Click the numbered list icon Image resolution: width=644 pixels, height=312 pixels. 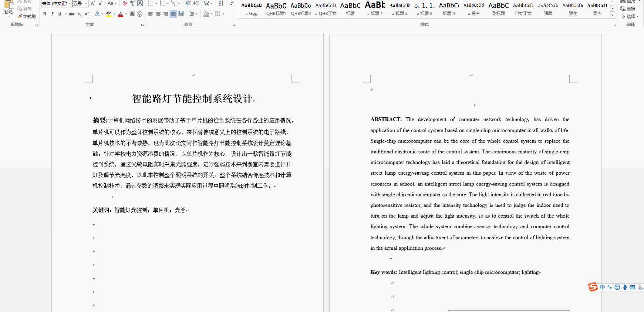pos(162,3)
